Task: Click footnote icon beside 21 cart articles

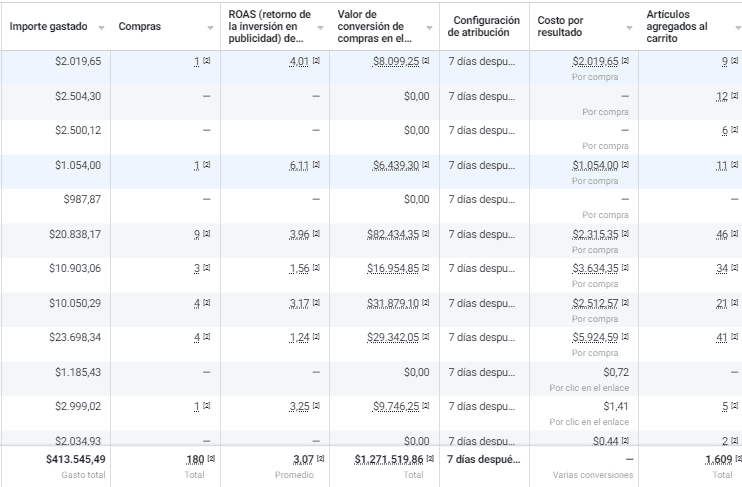Action: (734, 303)
